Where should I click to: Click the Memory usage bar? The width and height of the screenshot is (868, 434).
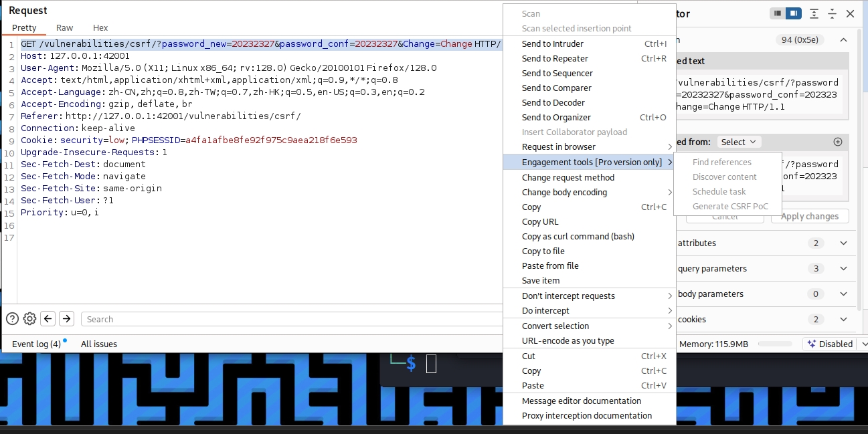tap(774, 344)
